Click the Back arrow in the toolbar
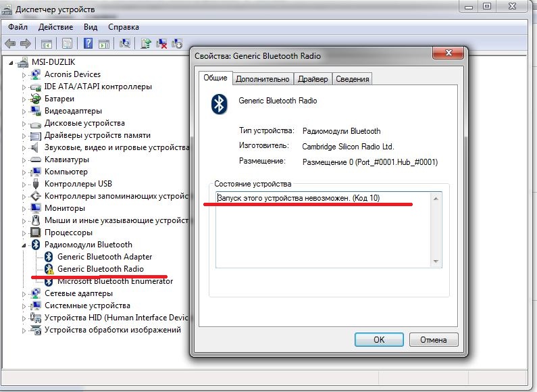Viewport: 537px width, 392px height. click(x=10, y=43)
